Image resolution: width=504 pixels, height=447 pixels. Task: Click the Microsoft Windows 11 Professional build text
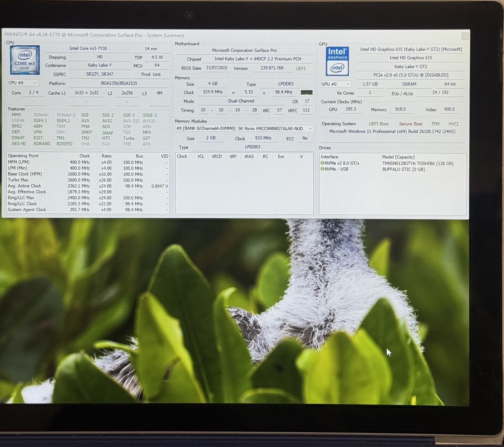pos(392,132)
